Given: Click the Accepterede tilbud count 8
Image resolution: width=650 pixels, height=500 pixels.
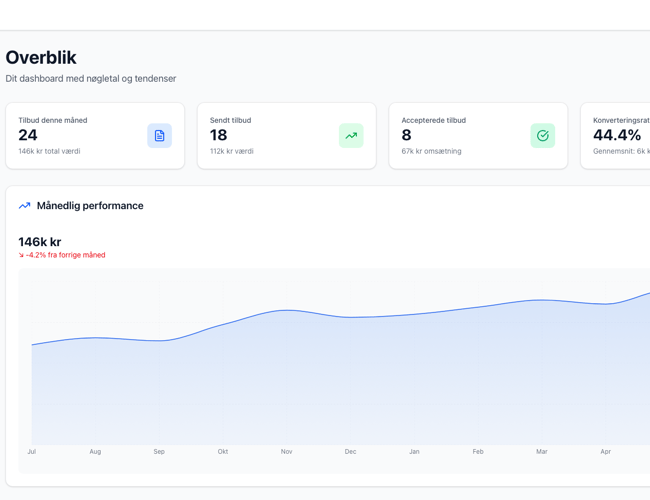Looking at the screenshot, I should pyautogui.click(x=406, y=135).
